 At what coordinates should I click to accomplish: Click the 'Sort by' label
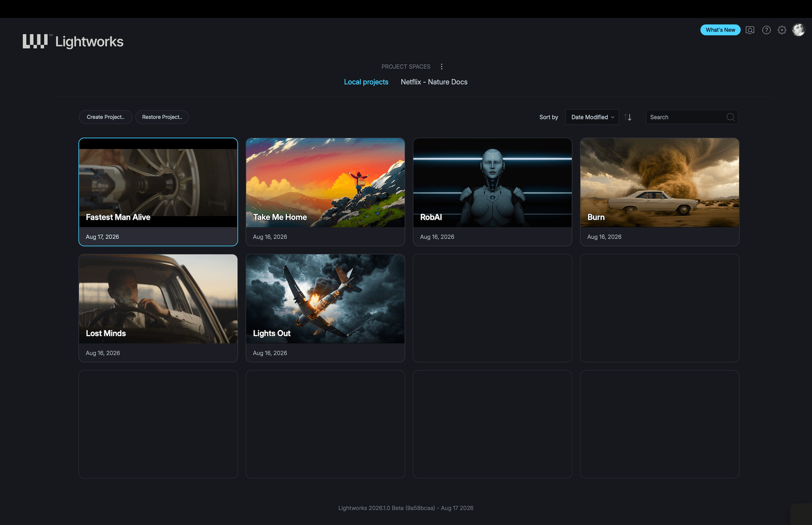549,117
